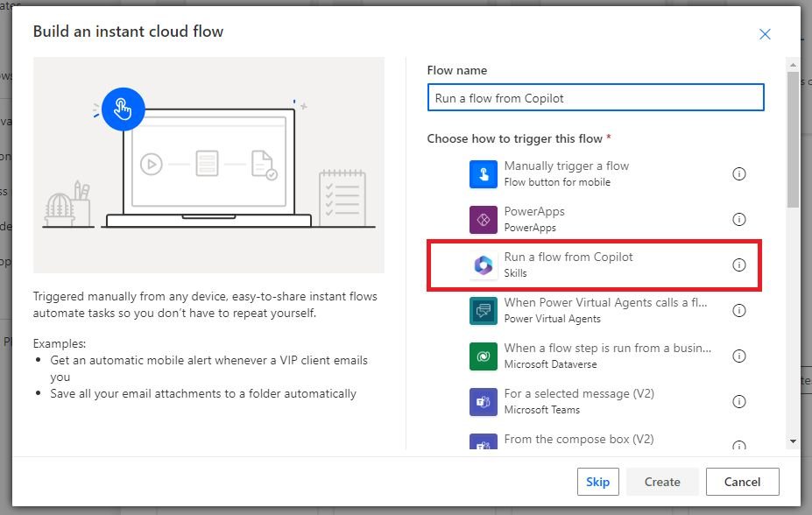812x515 pixels.
Task: Click the scroll up arrow of trigger list
Action: (x=793, y=65)
